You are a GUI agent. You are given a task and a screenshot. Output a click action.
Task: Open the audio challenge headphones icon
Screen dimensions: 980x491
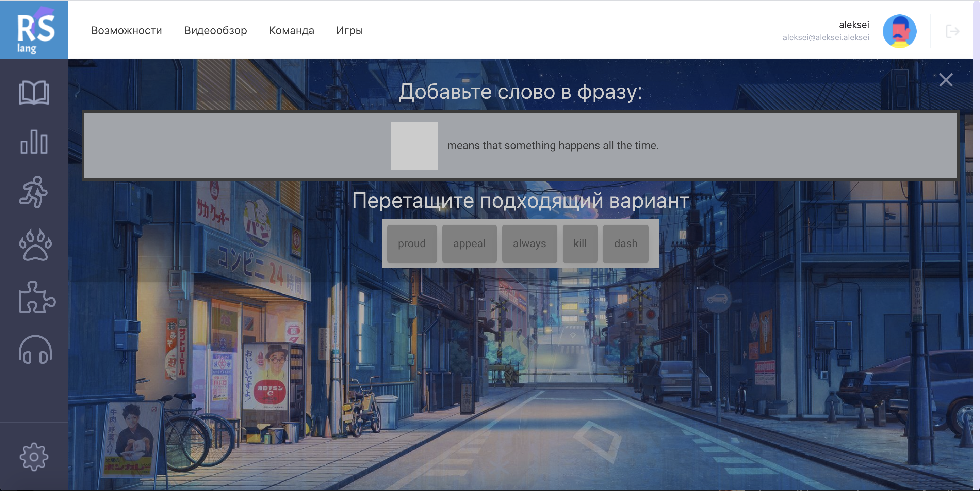click(x=35, y=349)
